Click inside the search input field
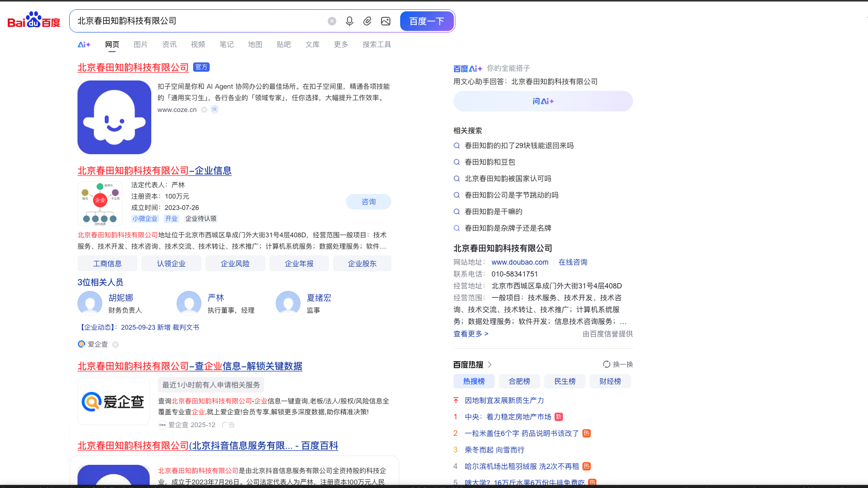The width and height of the screenshot is (868, 488). click(x=201, y=21)
